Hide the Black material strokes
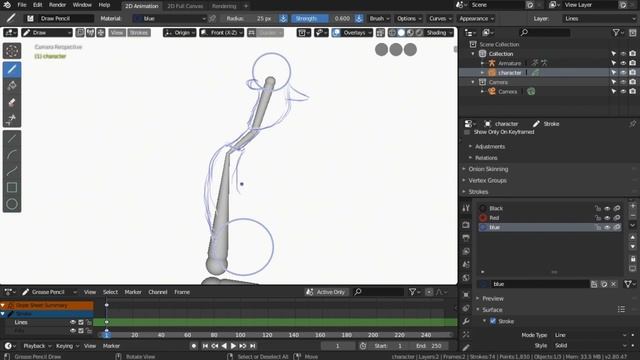Screen dimensions: 640x360 tap(607, 208)
